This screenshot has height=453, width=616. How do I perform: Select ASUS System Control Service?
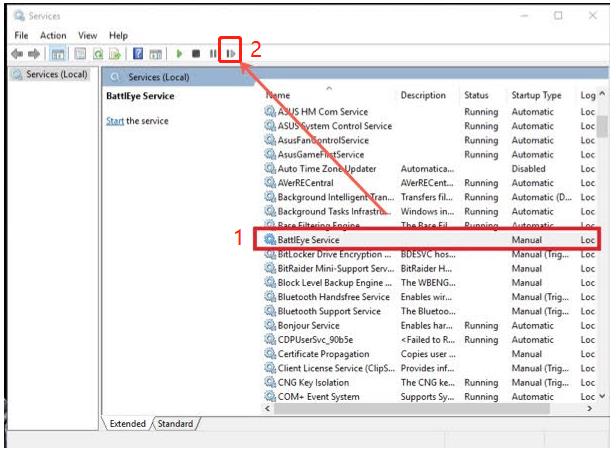[429, 126]
